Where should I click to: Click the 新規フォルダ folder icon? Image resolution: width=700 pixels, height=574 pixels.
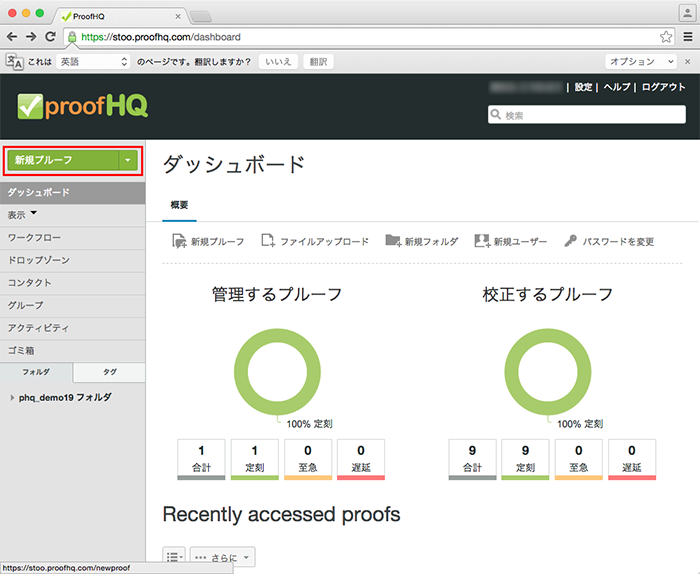393,241
